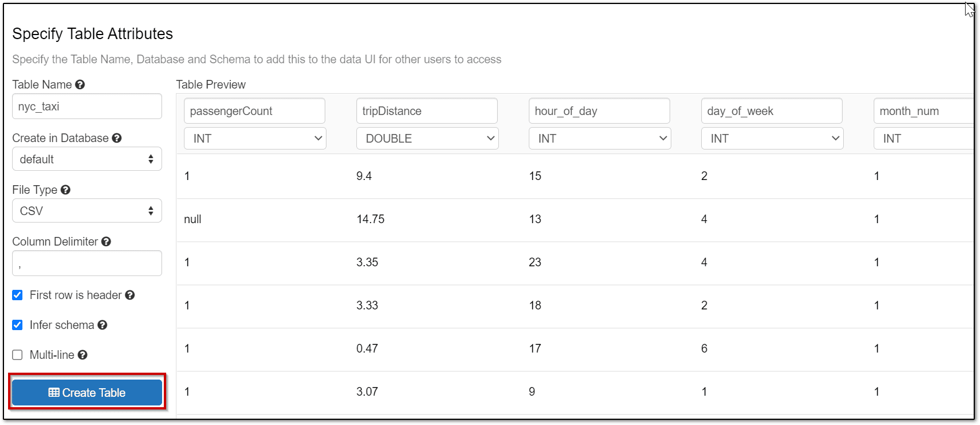Click the Column Delimiter help icon
980x425 pixels.
tap(106, 242)
